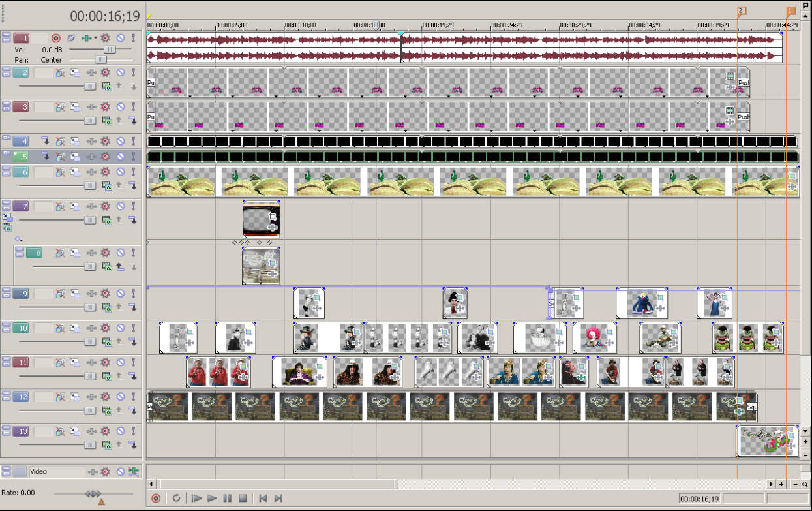Viewport: 812px width, 511px height.
Task: Zoom in time on the timeline
Action: pos(781,484)
